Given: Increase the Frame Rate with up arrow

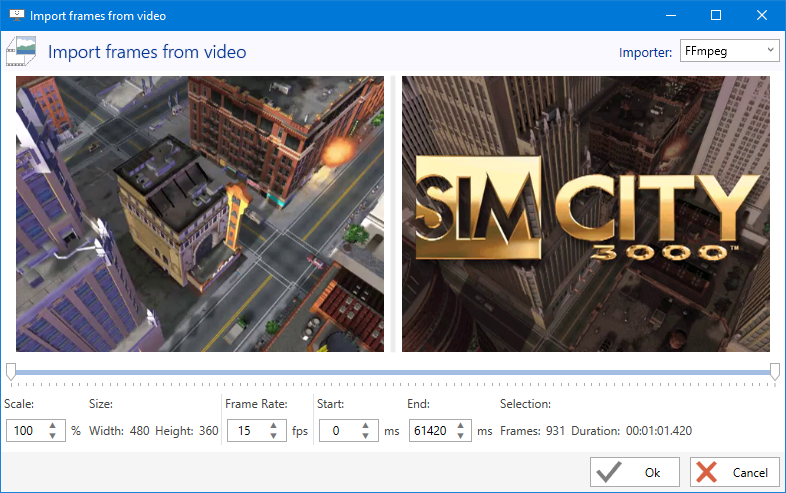Looking at the screenshot, I should [273, 425].
